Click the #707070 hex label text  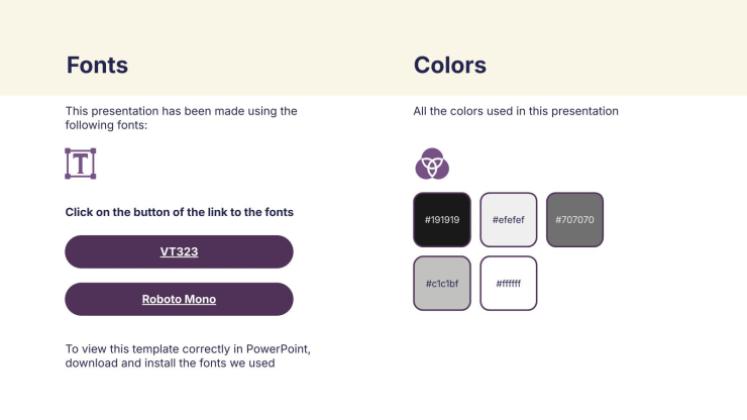click(575, 220)
